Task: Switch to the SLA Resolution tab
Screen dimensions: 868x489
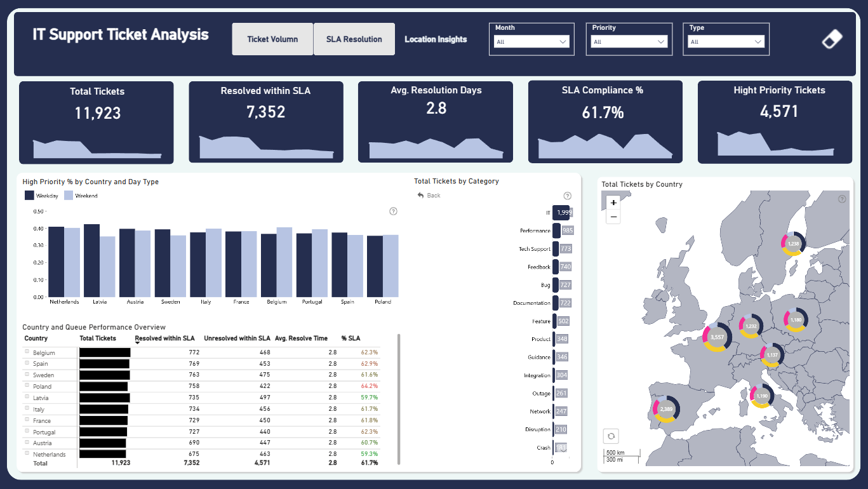Action: pos(354,39)
